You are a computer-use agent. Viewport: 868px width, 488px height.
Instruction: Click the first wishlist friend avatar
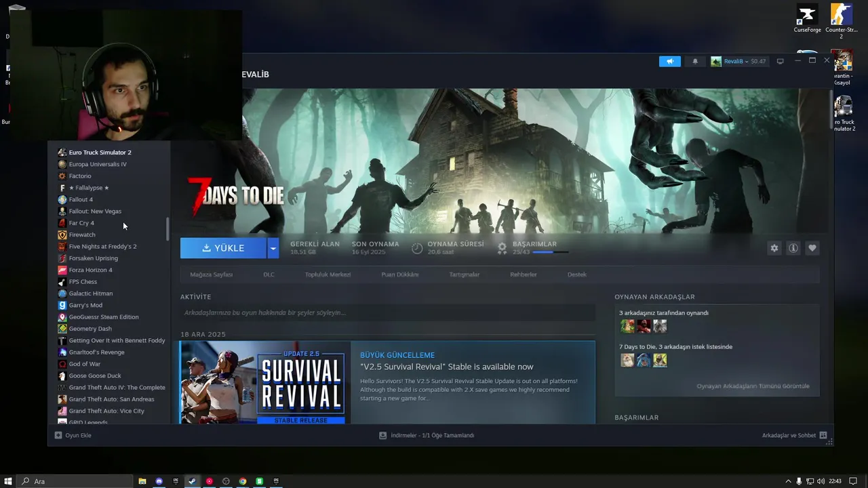(x=627, y=361)
